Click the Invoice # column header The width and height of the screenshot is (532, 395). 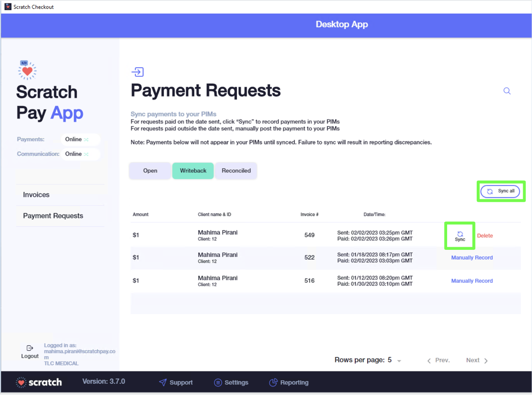pyautogui.click(x=309, y=214)
